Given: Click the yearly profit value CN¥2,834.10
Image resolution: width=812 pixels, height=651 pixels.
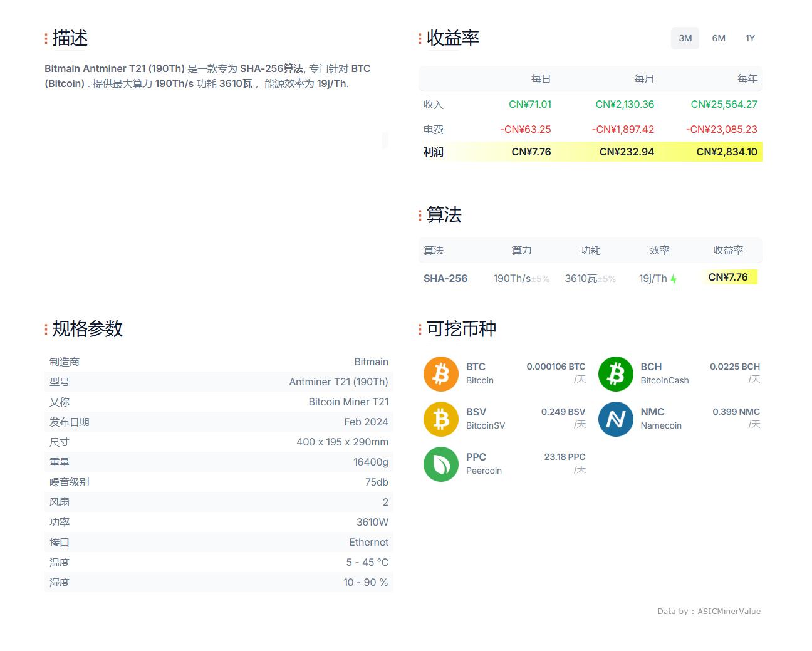Looking at the screenshot, I should click(x=727, y=152).
